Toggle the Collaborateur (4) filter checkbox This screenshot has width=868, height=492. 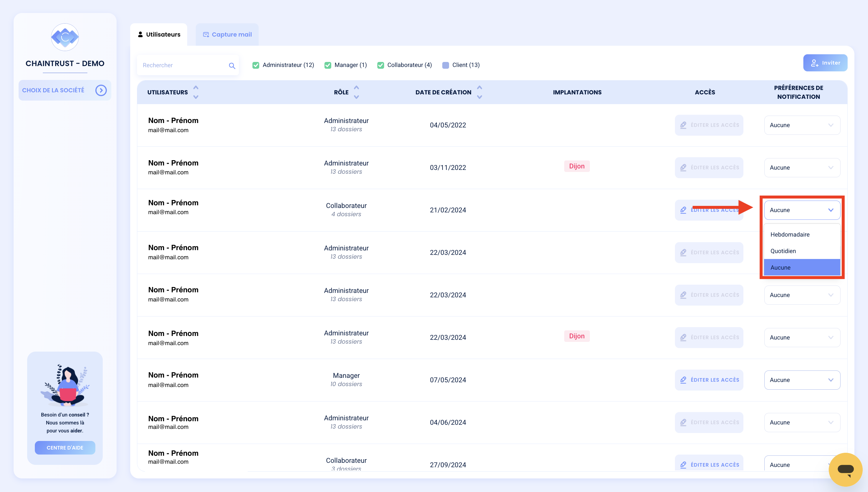pyautogui.click(x=380, y=65)
